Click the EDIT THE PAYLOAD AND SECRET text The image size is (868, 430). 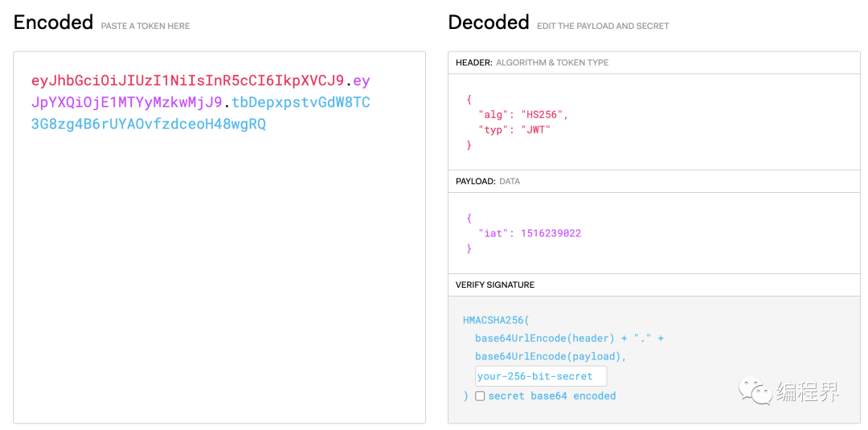point(603,27)
